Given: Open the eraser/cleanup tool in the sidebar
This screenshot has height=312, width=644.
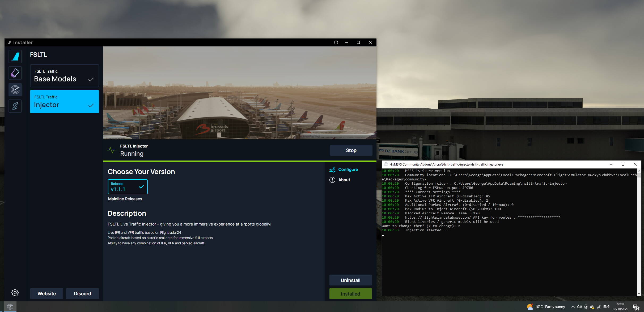Looking at the screenshot, I should pos(15,73).
